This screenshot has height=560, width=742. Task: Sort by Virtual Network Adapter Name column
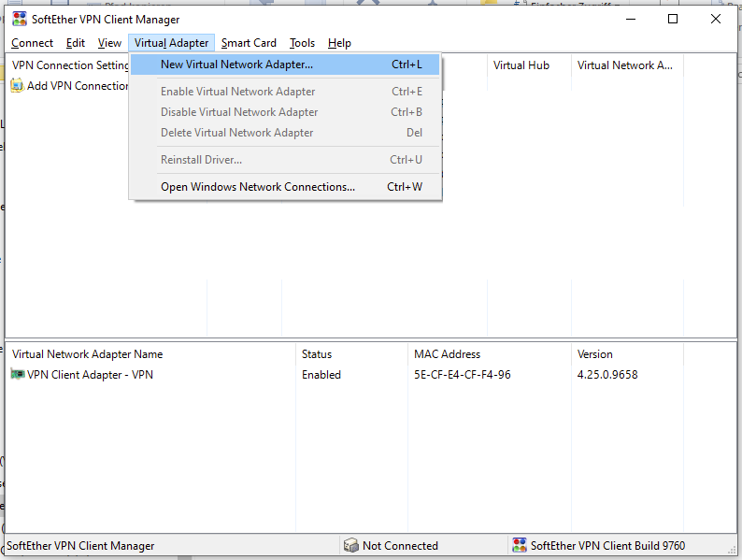(x=88, y=354)
